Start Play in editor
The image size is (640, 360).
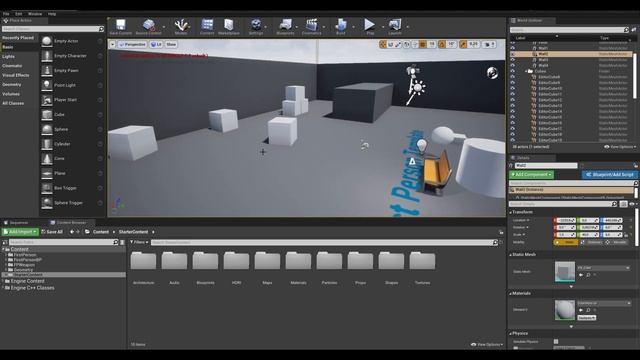(x=370, y=27)
